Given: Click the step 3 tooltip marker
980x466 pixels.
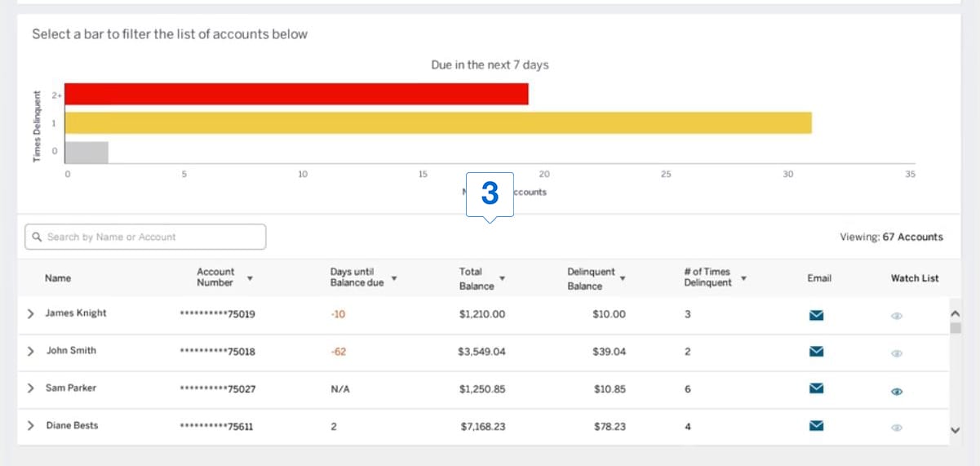Looking at the screenshot, I should coord(490,194).
